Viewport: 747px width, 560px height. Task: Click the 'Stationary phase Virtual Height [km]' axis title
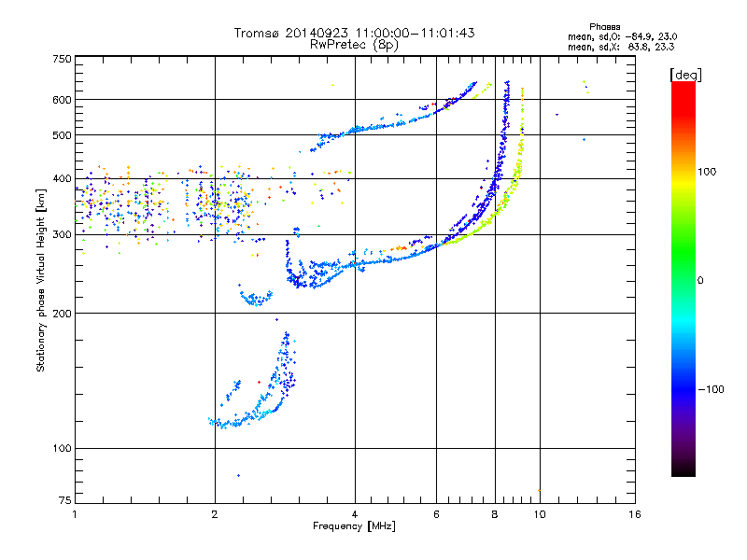tap(41, 280)
